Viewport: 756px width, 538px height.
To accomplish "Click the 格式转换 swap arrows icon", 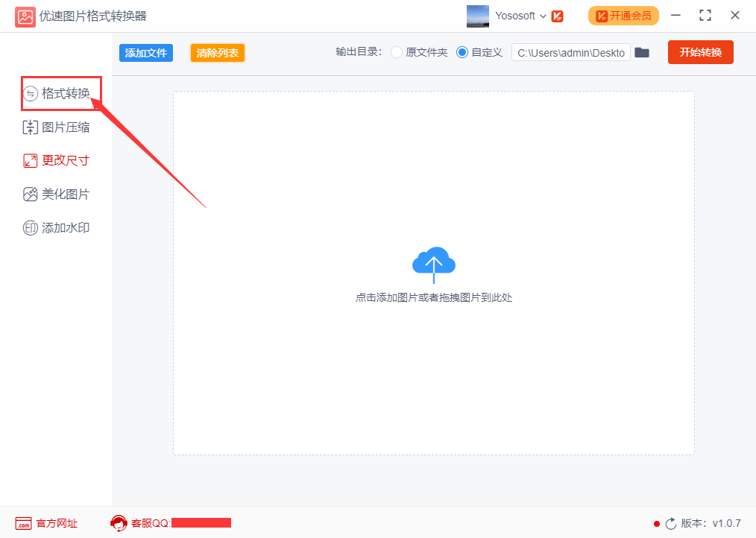I will tap(31, 94).
